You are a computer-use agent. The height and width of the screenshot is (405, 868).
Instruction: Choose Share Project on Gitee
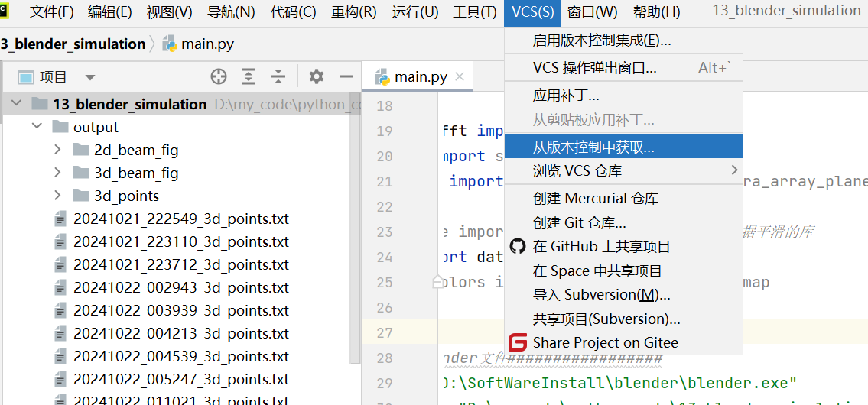pos(623,343)
